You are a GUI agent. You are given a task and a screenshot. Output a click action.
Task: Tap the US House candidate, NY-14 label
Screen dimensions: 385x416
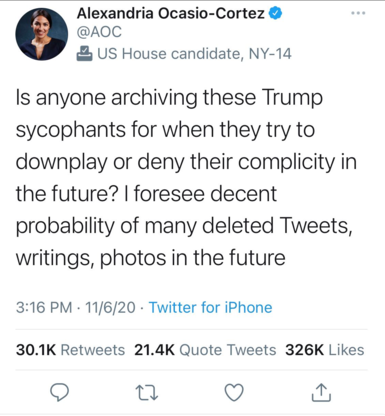point(194,54)
